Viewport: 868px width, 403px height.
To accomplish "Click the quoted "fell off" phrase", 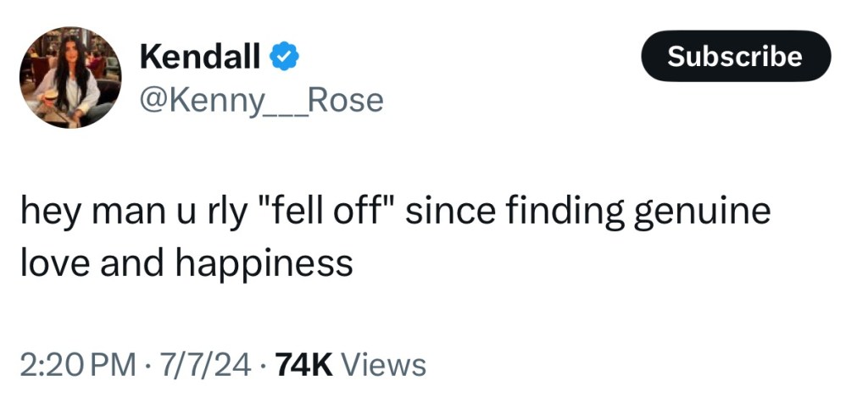I will click(x=327, y=211).
